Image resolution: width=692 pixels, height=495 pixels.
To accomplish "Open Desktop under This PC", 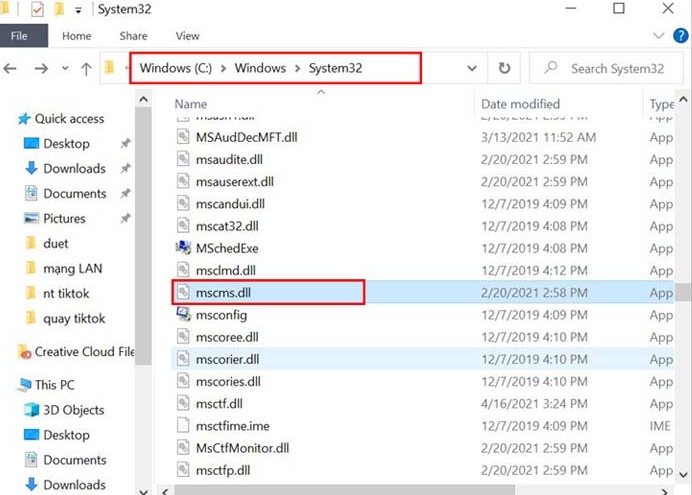I will (66, 435).
